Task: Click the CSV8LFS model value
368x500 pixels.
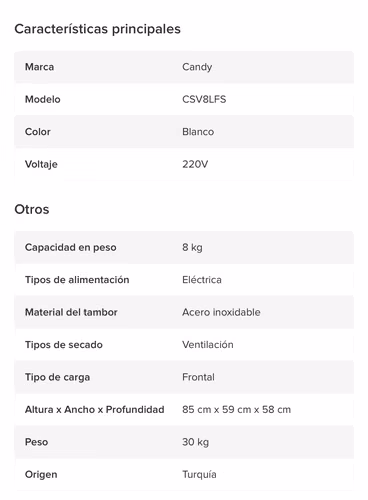Action: [x=204, y=99]
